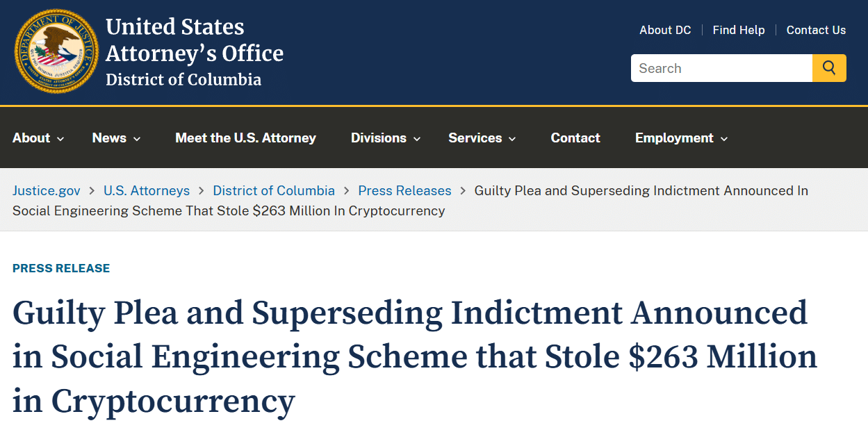Image resolution: width=868 pixels, height=430 pixels.
Task: Open Meet the U.S. Attorney page
Action: (x=245, y=138)
